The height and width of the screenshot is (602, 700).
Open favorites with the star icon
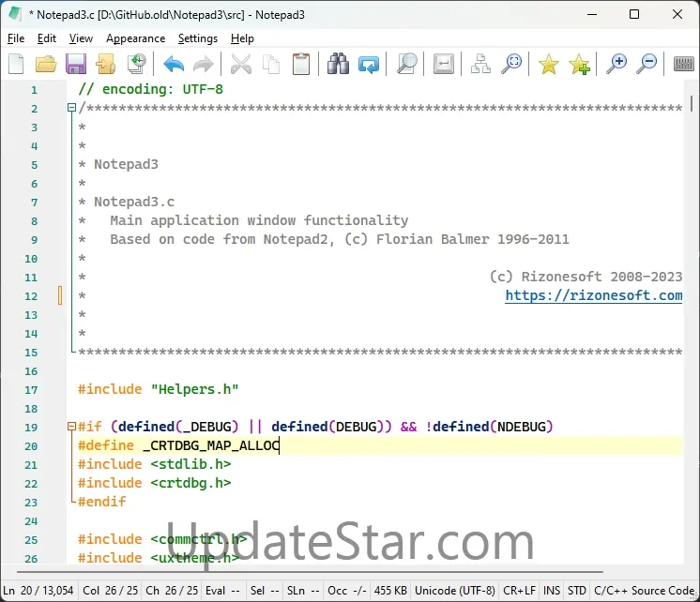coord(549,65)
